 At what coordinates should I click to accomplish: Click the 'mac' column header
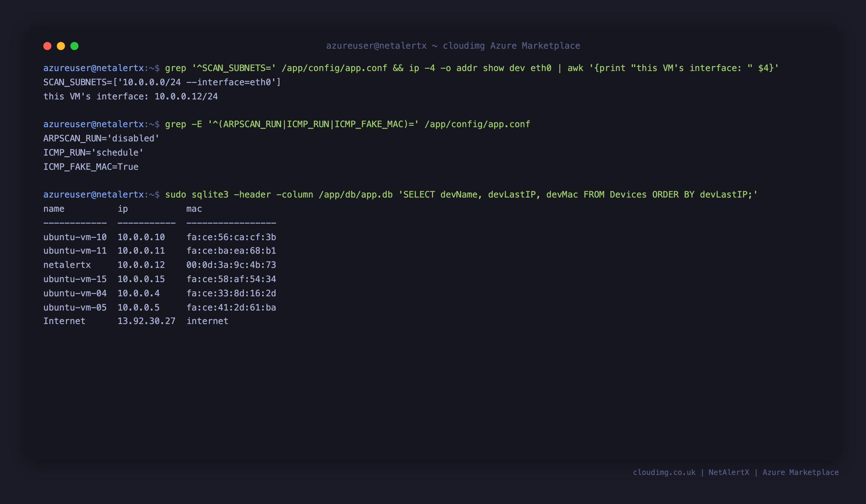coord(194,209)
